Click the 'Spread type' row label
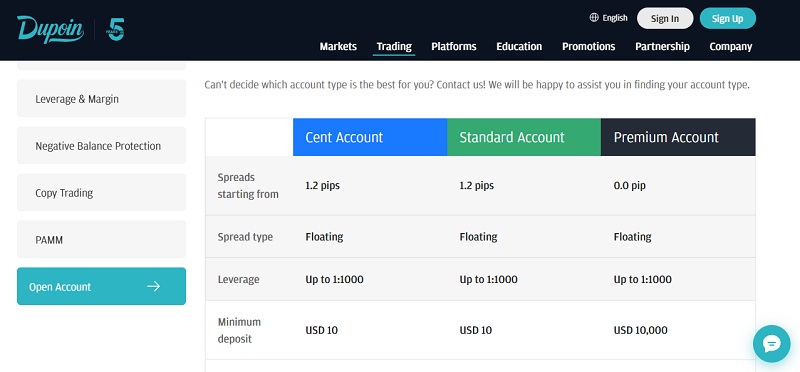 click(x=245, y=237)
